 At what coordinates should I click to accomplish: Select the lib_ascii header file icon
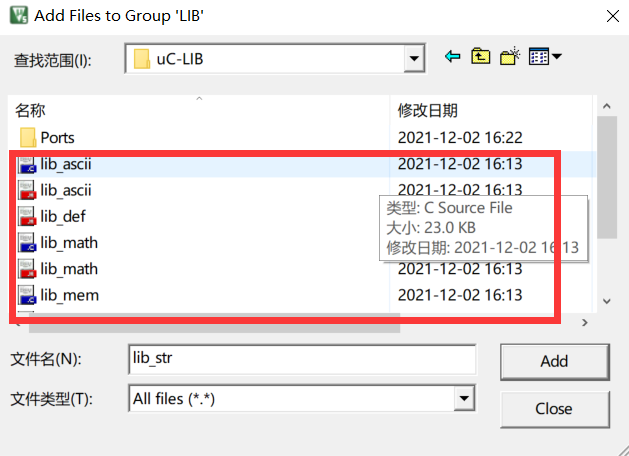pyautogui.click(x=27, y=191)
